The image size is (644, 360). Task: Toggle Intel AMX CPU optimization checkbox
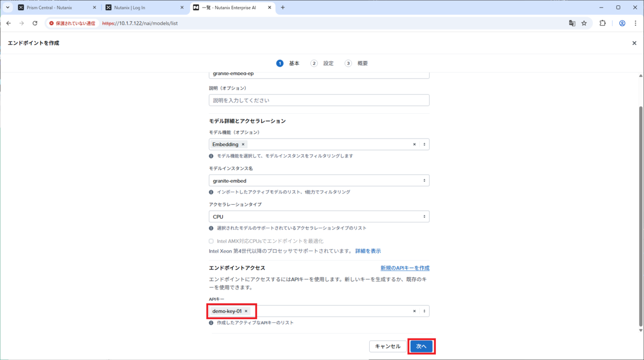[x=211, y=241]
